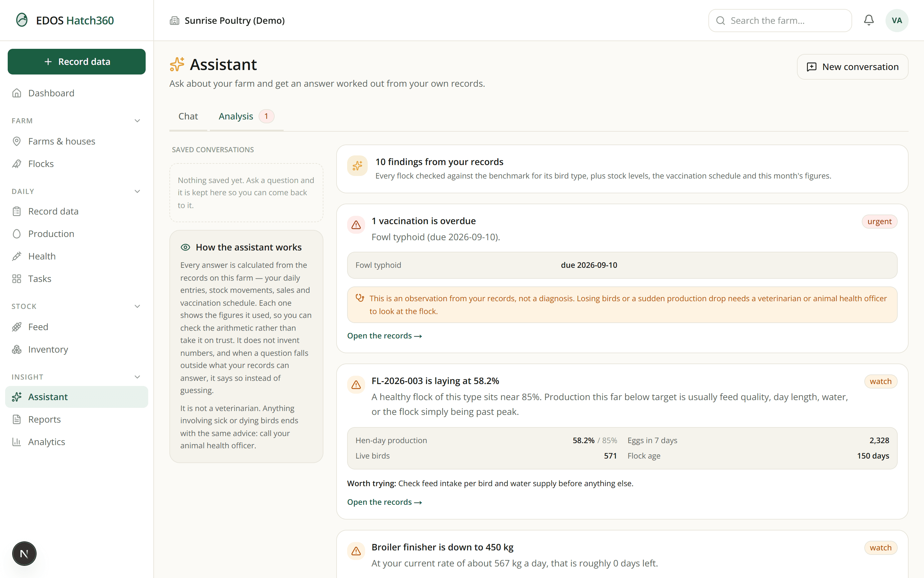Viewport: 924px width, 578px height.
Task: Click the watch badge on Broiler finisher card
Action: click(x=880, y=548)
